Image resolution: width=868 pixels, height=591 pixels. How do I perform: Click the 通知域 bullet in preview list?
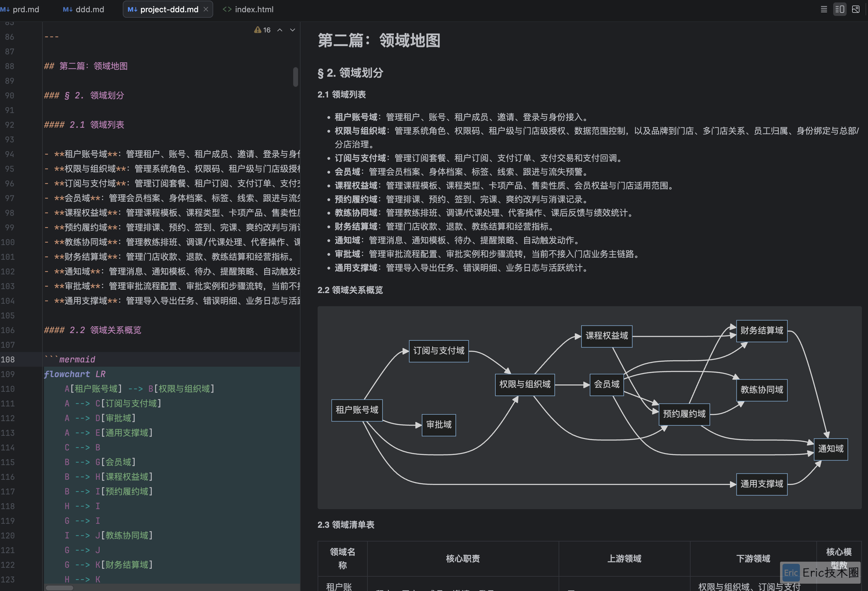pyautogui.click(x=458, y=240)
